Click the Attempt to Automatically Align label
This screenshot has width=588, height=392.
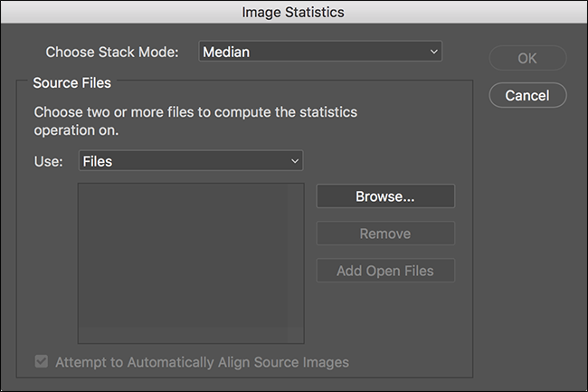[x=202, y=362]
